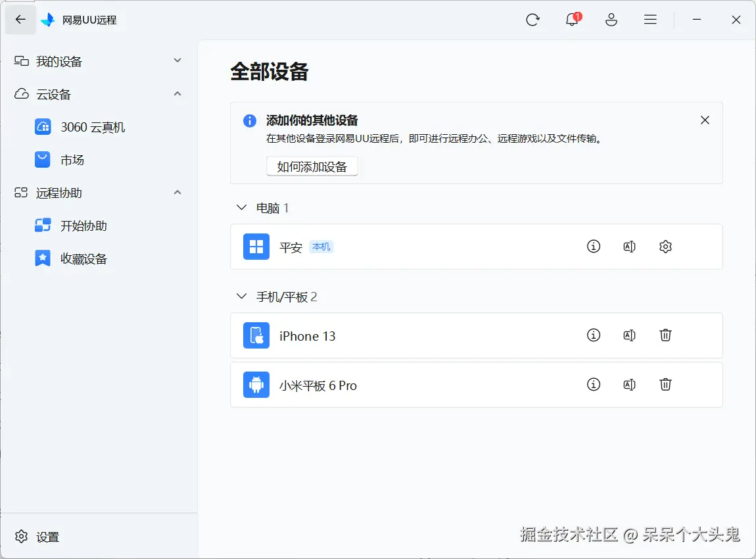
Task: Collapse the 手机/平板 2 device group
Action: pos(241,296)
